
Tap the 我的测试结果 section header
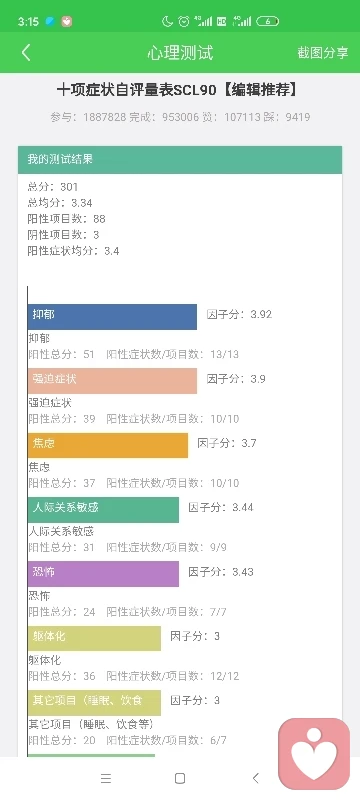[x=180, y=160]
